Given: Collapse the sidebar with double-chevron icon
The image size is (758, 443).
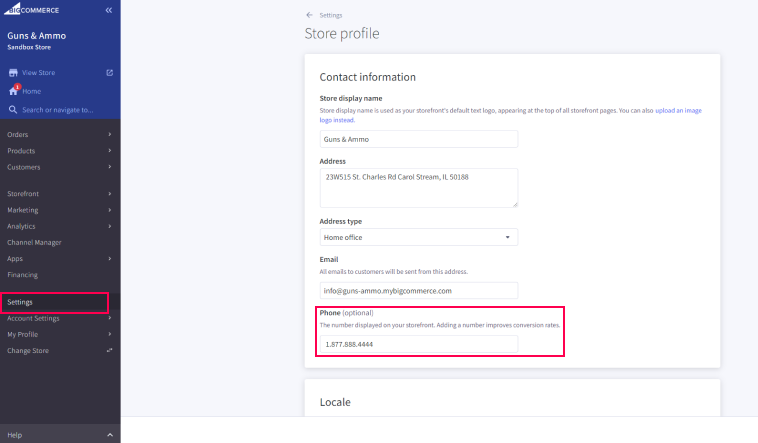Looking at the screenshot, I should (x=109, y=10).
